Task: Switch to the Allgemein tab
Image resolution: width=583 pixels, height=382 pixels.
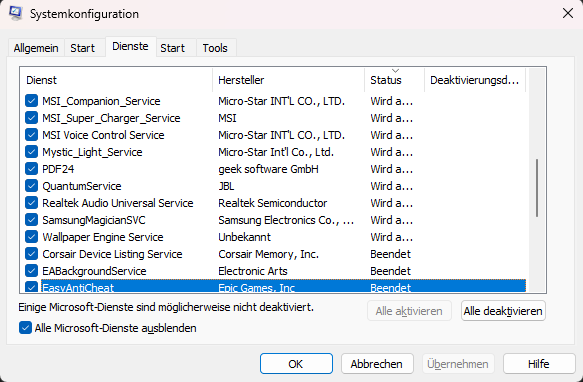Action: tap(36, 48)
